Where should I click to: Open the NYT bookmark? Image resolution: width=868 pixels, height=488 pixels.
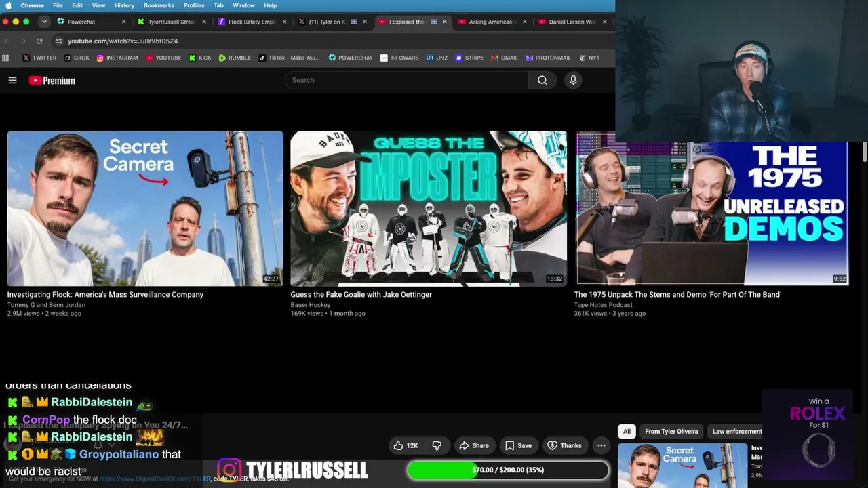[x=589, y=58]
